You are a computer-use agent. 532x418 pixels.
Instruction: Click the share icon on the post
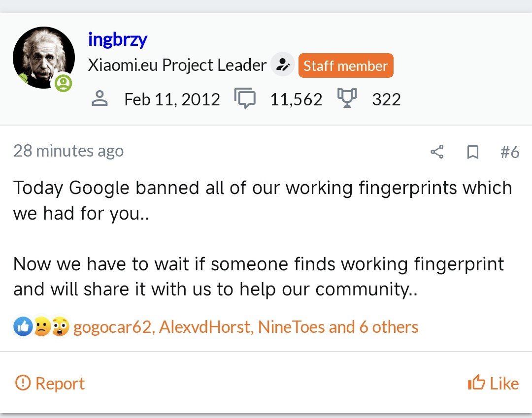coord(437,152)
